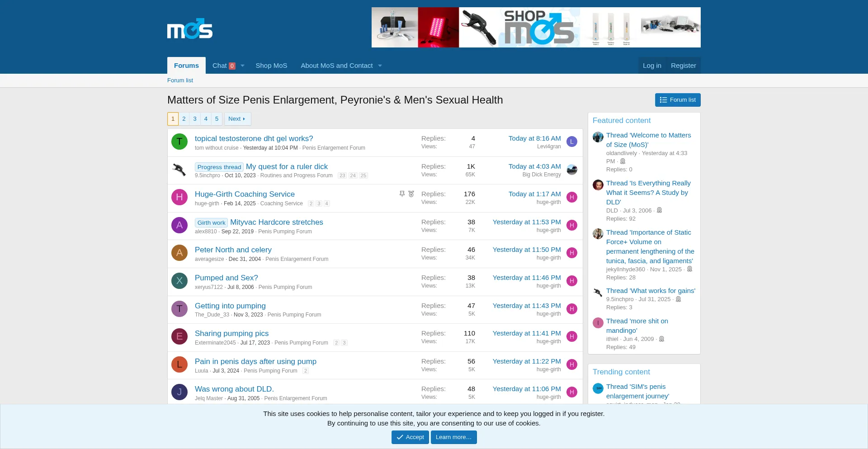
Task: Click xeryus7122's teal X avatar
Action: [179, 281]
